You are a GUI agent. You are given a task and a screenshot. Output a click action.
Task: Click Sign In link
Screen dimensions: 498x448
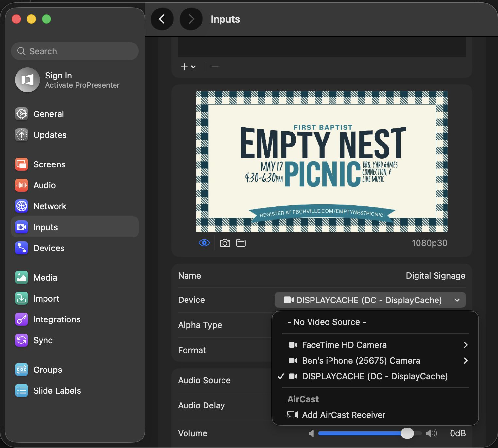pos(59,76)
